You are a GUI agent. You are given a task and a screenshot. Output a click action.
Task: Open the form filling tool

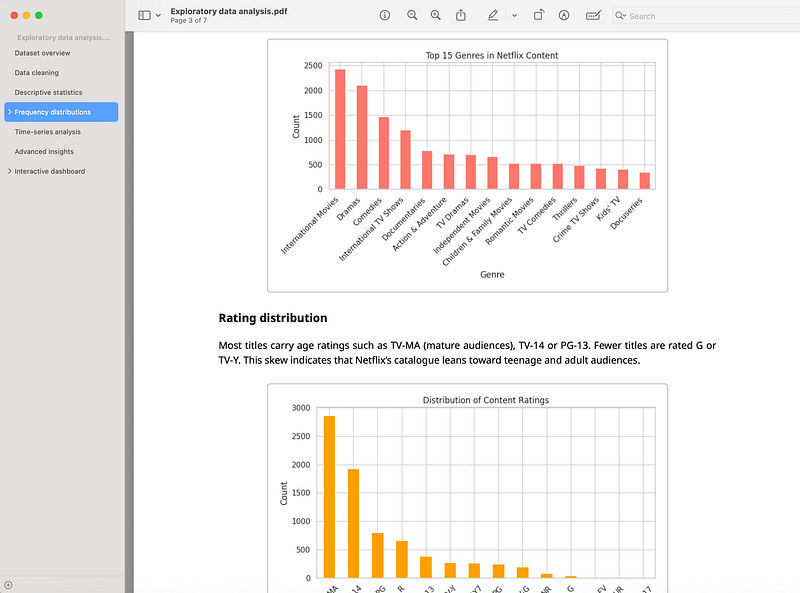click(x=593, y=15)
